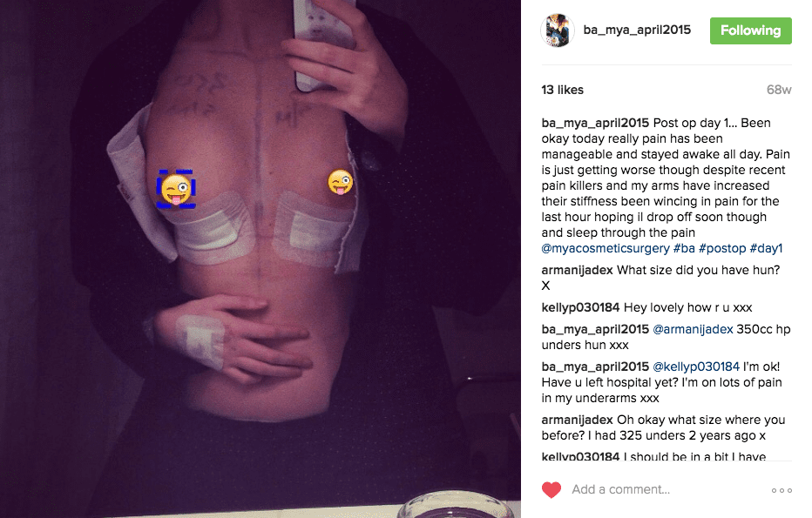
Task: Click the red heart like icon
Action: [551, 489]
